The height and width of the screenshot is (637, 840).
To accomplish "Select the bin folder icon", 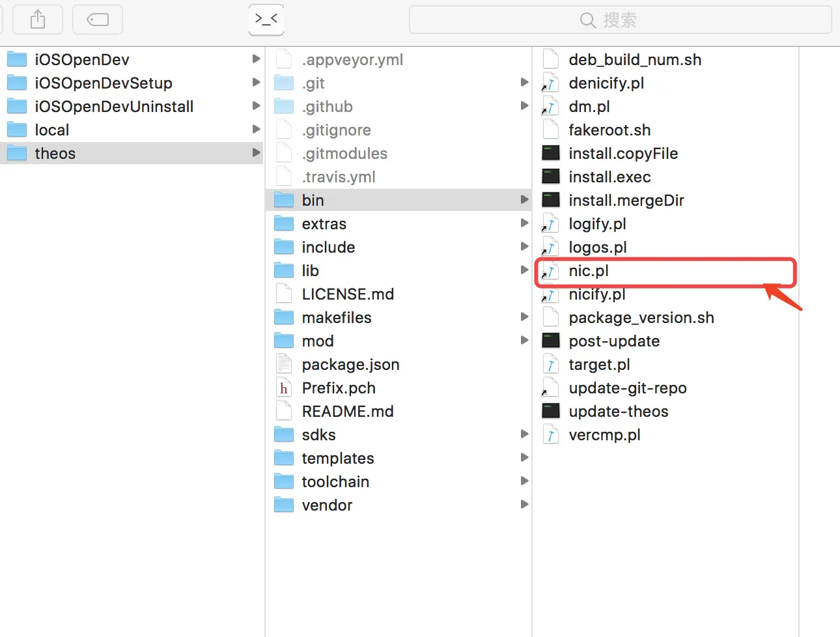I will click(x=284, y=200).
